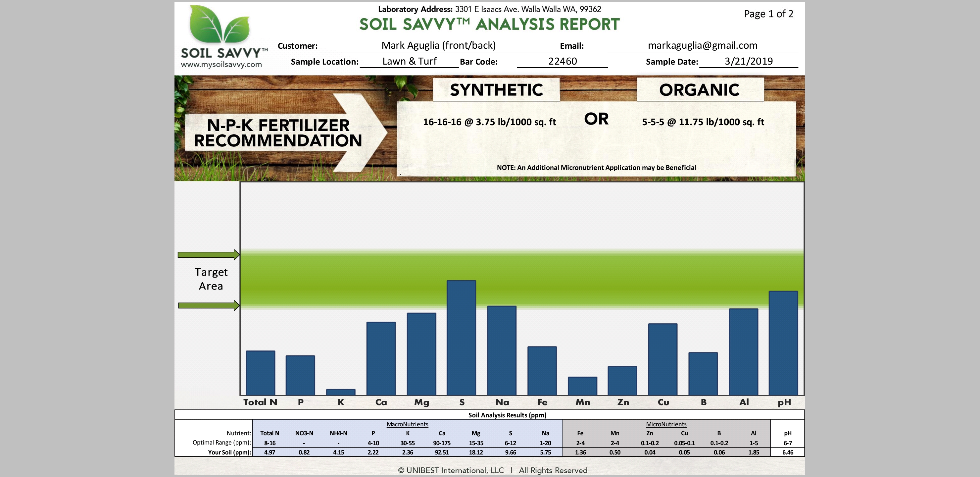Click the Lawn & Turf sample location

tap(409, 61)
